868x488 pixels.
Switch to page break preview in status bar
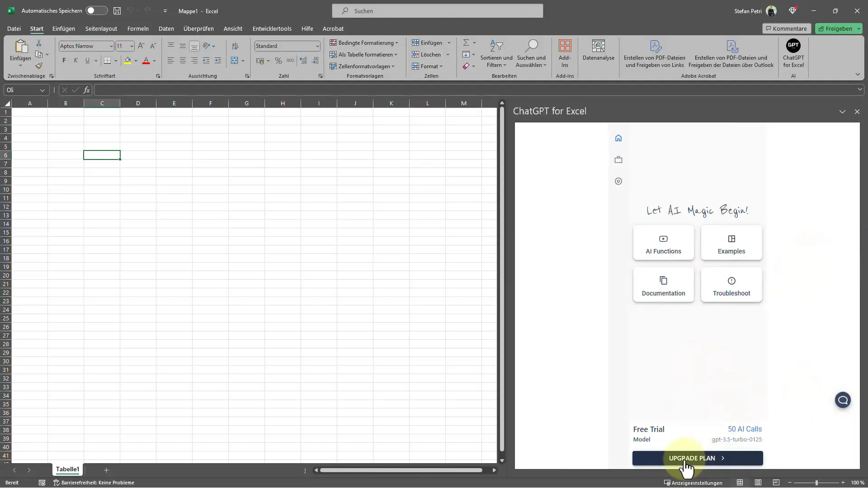click(x=776, y=483)
